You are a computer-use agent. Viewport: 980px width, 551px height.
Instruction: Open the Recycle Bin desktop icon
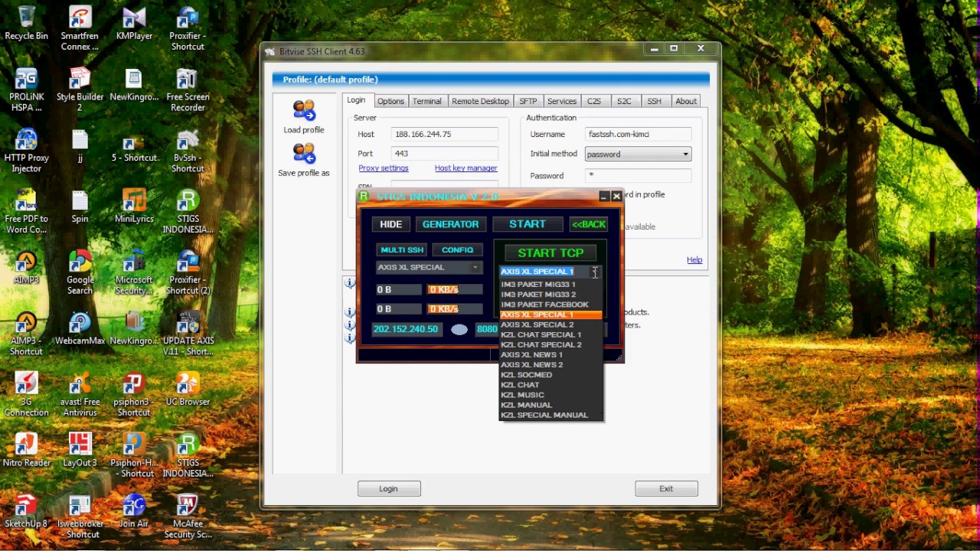pos(26,23)
